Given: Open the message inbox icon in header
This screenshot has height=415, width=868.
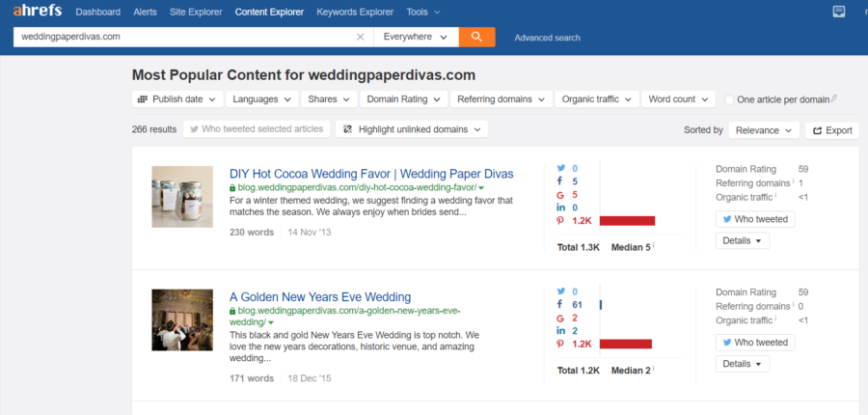Looking at the screenshot, I should pos(839,12).
